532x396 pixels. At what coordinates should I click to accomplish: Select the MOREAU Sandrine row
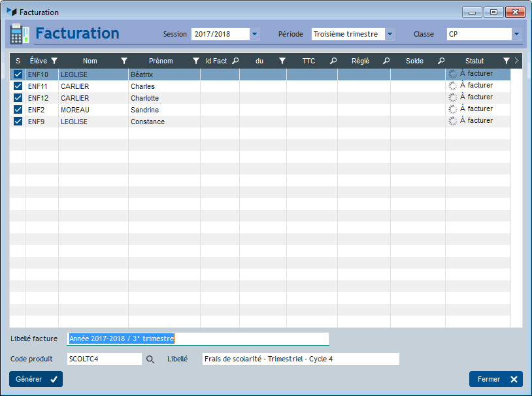click(x=260, y=110)
